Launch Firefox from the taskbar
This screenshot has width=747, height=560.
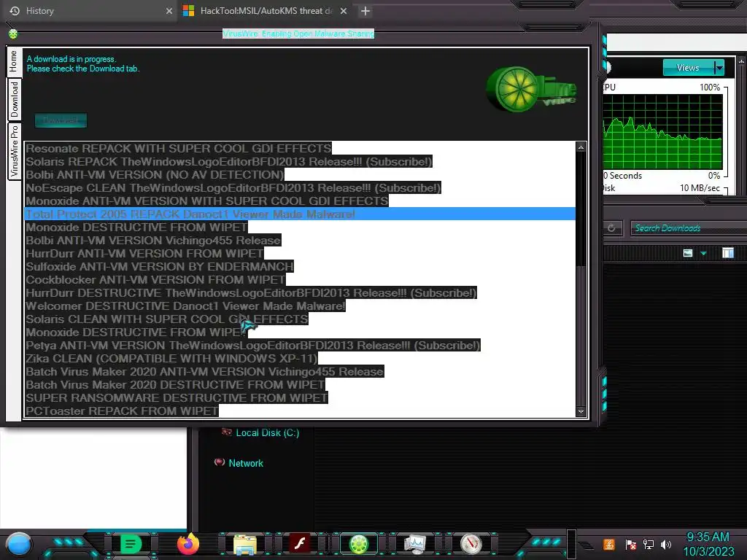187,544
